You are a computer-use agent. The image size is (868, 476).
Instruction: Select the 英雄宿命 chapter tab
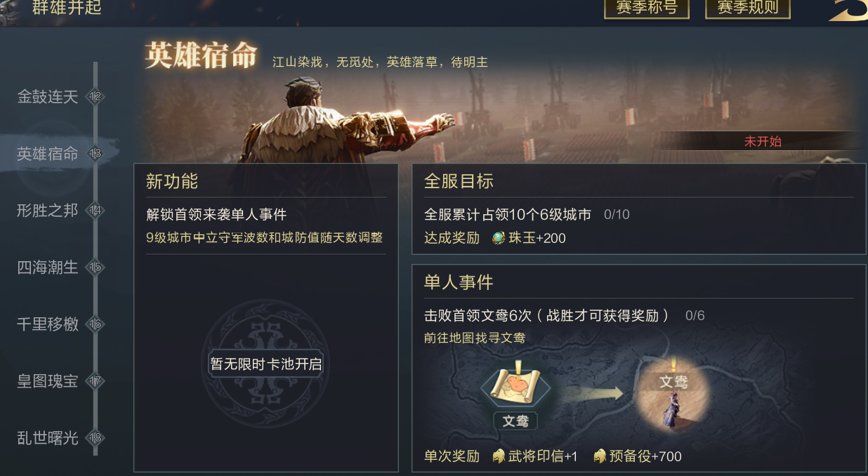[48, 154]
